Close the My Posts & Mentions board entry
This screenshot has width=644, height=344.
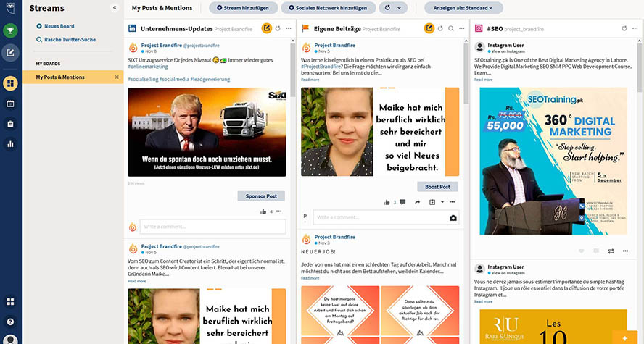point(117,77)
